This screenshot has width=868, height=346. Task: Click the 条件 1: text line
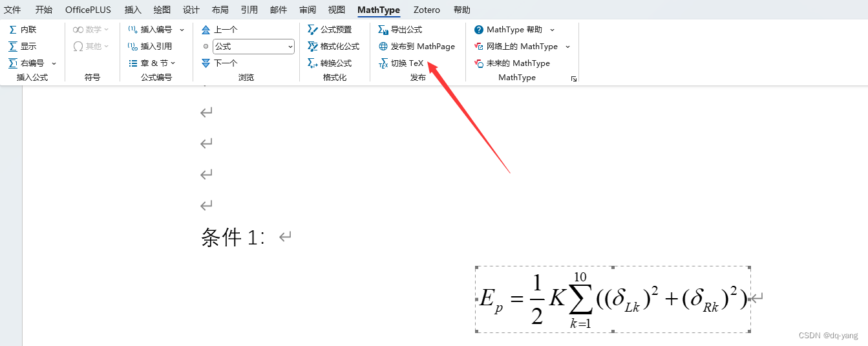coord(233,238)
